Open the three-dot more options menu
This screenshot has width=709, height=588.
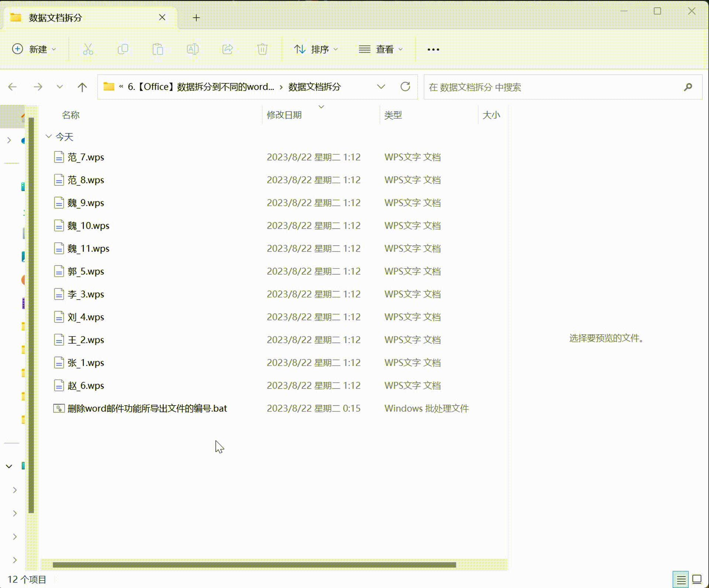433,49
